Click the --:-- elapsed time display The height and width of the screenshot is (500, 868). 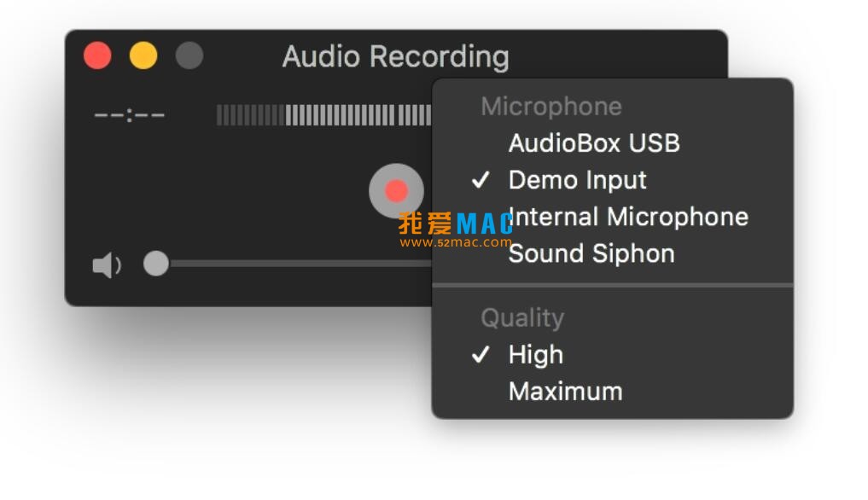(129, 115)
